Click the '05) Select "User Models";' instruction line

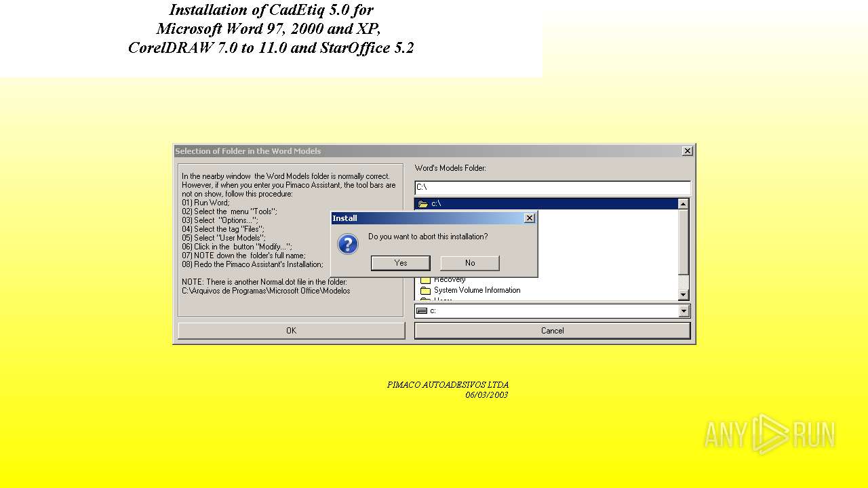223,238
